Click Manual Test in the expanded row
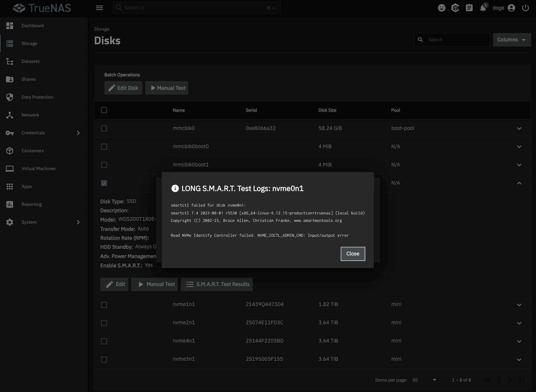 [155, 284]
